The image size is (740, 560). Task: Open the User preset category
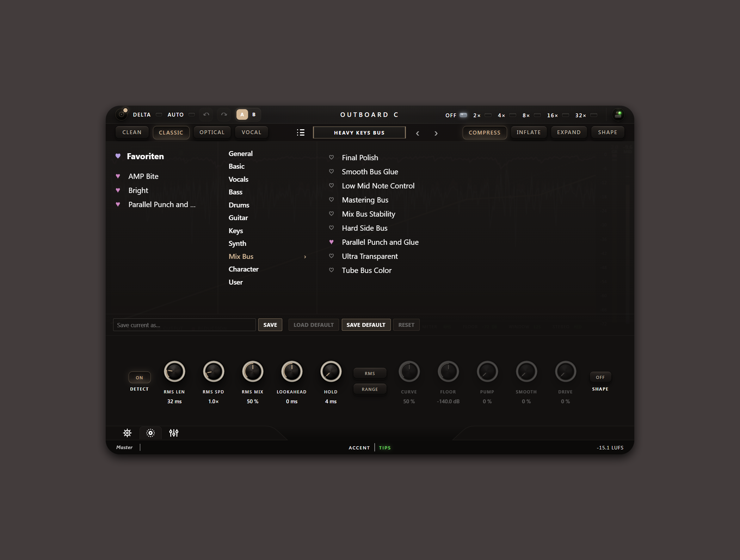236,282
